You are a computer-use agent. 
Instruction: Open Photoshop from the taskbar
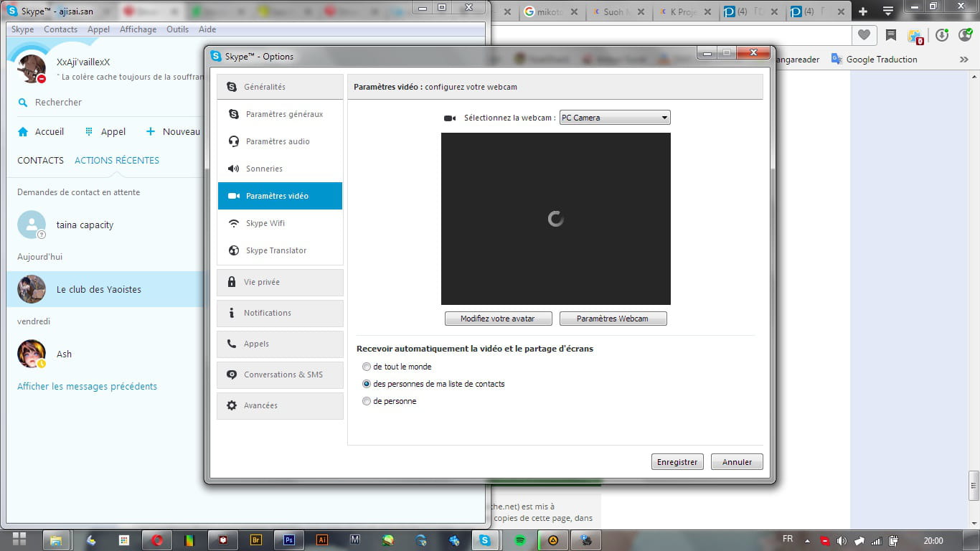(x=289, y=540)
